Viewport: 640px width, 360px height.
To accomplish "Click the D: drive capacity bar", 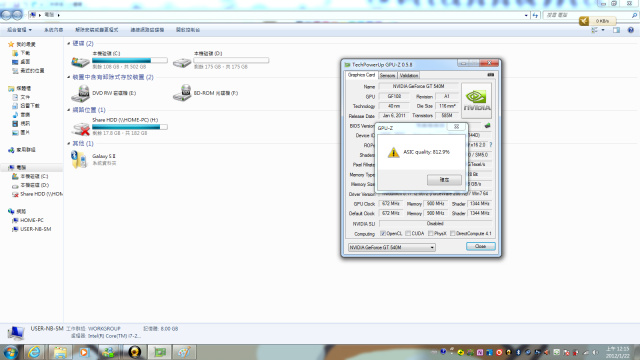I will (x=231, y=60).
